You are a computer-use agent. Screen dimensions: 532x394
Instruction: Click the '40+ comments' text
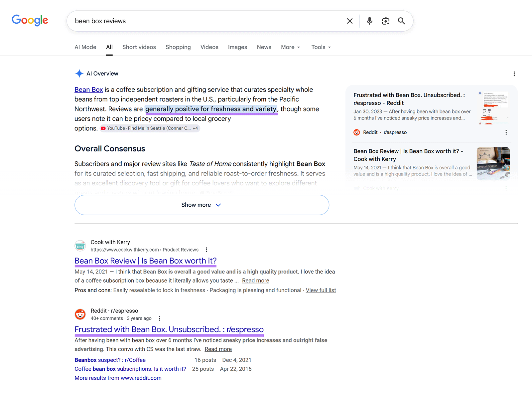tap(107, 318)
